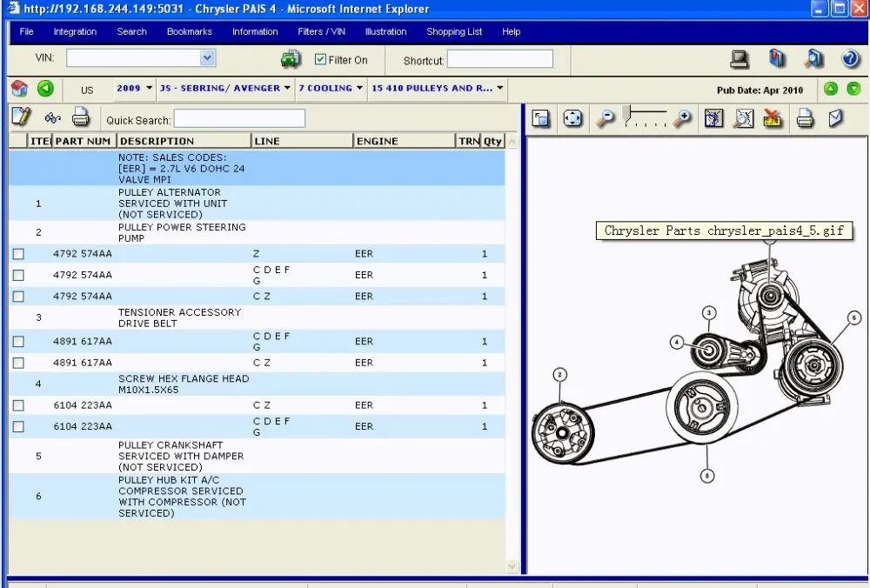Click the parts list scrollbar down arrow

click(x=512, y=565)
